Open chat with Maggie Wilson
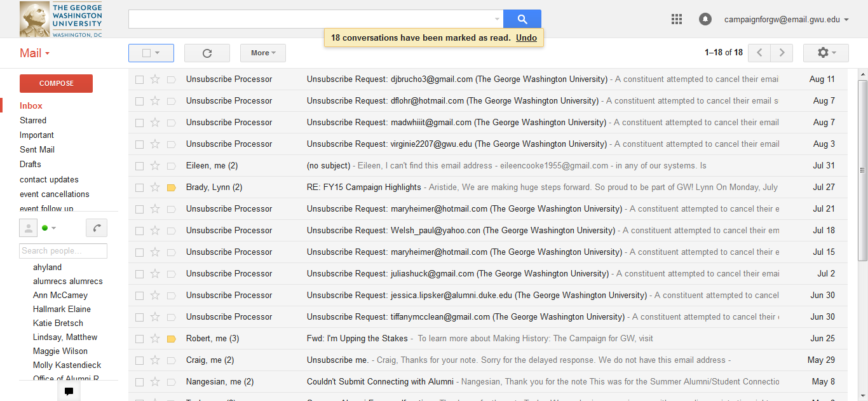Image resolution: width=868 pixels, height=401 pixels. click(60, 351)
